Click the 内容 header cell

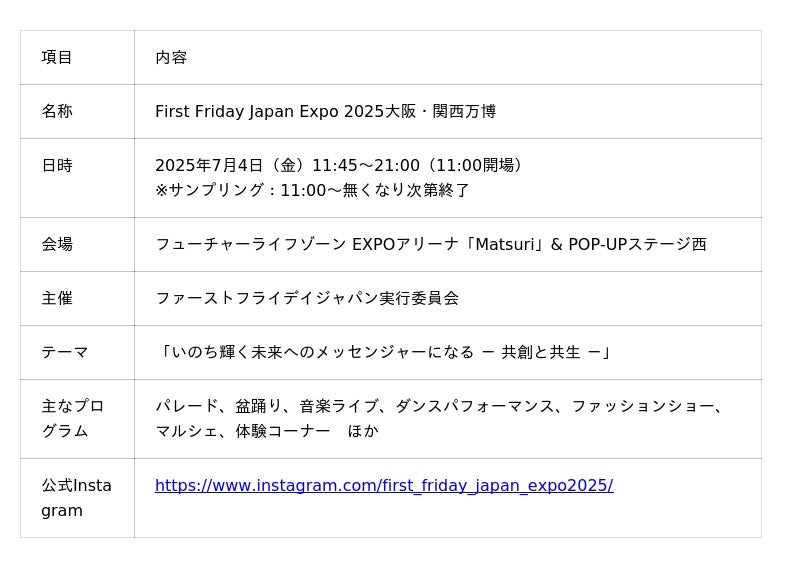(x=171, y=58)
